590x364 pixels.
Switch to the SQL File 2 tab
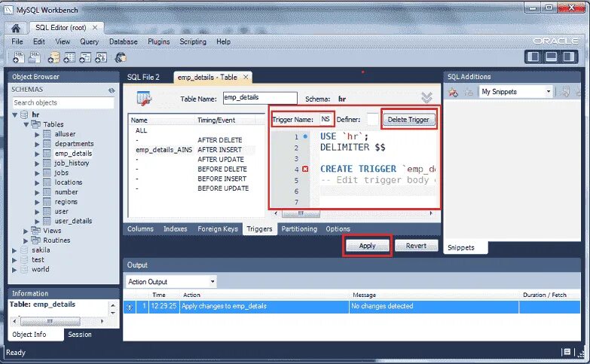tap(143, 77)
